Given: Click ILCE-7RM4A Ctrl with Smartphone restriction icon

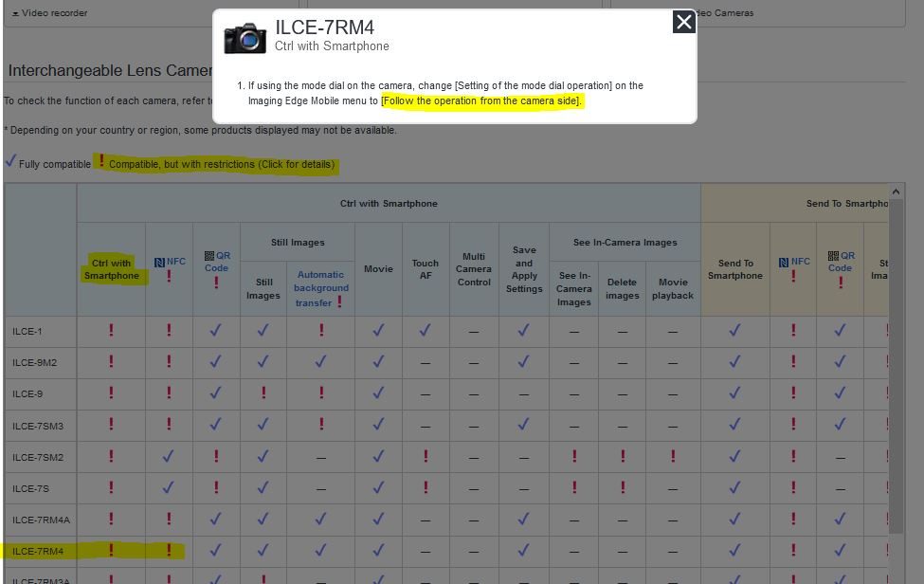Looking at the screenshot, I should (111, 519).
